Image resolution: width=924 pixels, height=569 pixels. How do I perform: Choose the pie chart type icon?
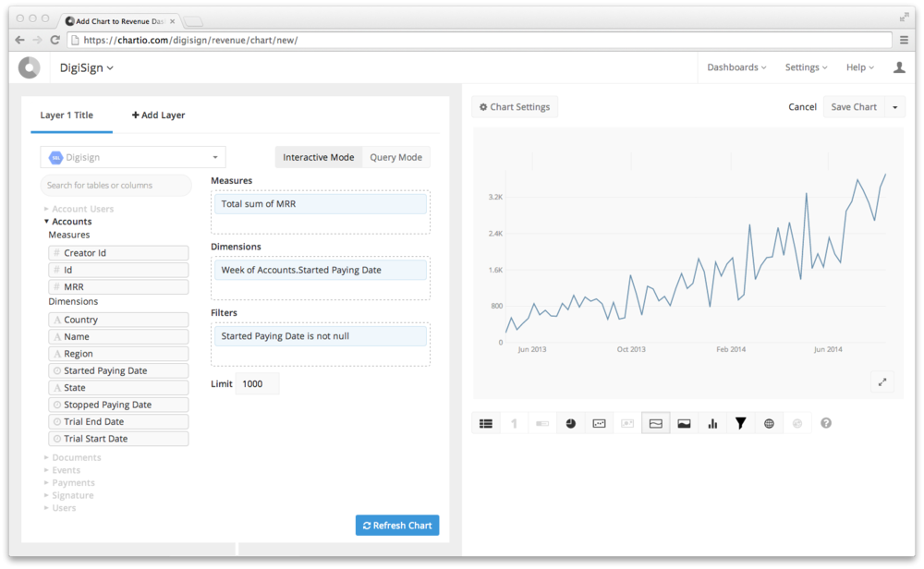(x=571, y=423)
